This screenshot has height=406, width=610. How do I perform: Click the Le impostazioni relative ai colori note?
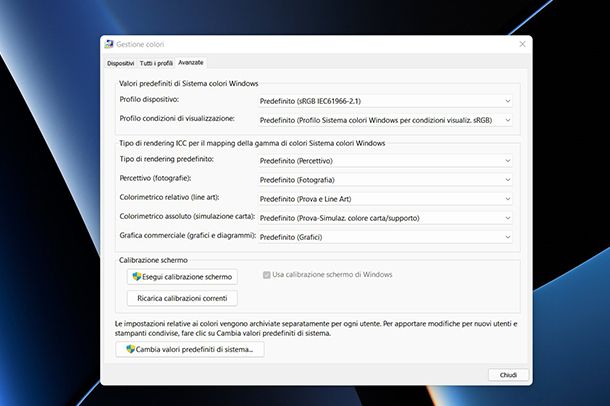[316, 329]
